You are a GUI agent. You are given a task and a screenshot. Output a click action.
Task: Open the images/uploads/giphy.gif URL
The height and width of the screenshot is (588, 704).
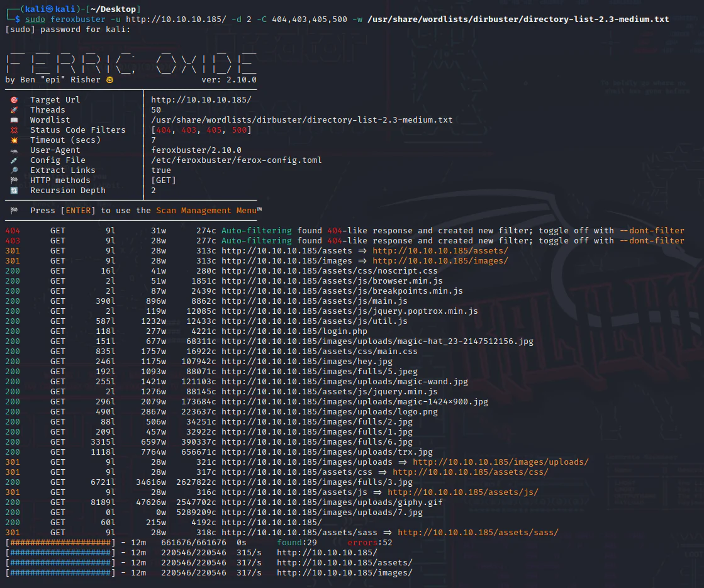click(x=332, y=502)
